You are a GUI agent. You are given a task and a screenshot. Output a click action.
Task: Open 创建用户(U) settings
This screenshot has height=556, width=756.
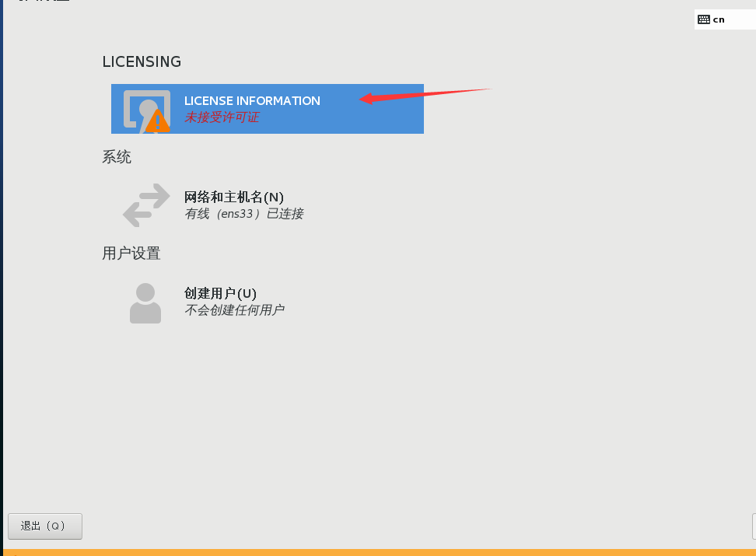220,293
